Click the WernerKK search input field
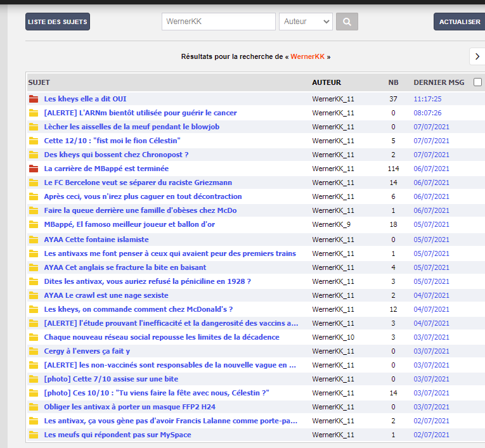485x448 pixels. (218, 22)
